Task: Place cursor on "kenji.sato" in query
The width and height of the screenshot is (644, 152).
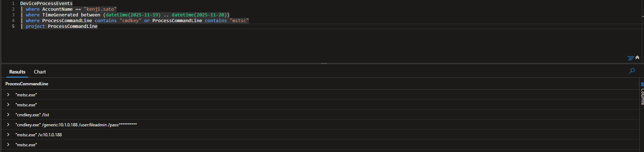Action: pyautogui.click(x=100, y=9)
